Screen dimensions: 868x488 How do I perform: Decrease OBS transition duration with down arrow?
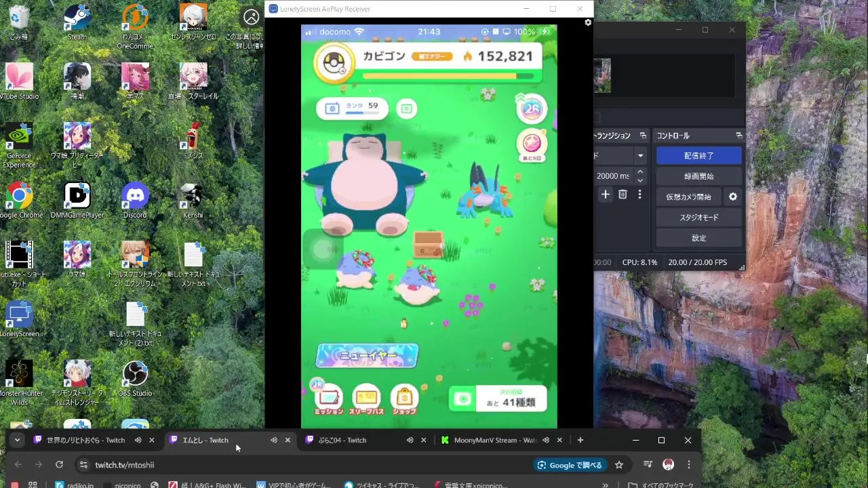pos(639,180)
